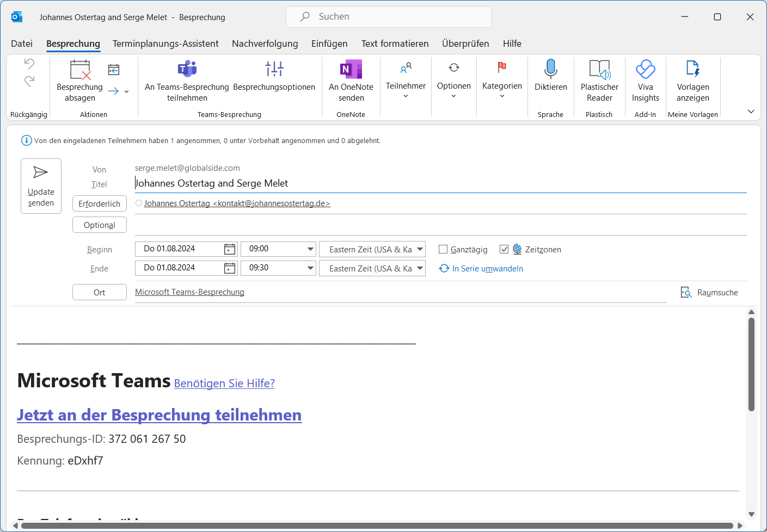The width and height of the screenshot is (767, 532).
Task: Start Diktieren microphone tool
Action: tap(550, 70)
